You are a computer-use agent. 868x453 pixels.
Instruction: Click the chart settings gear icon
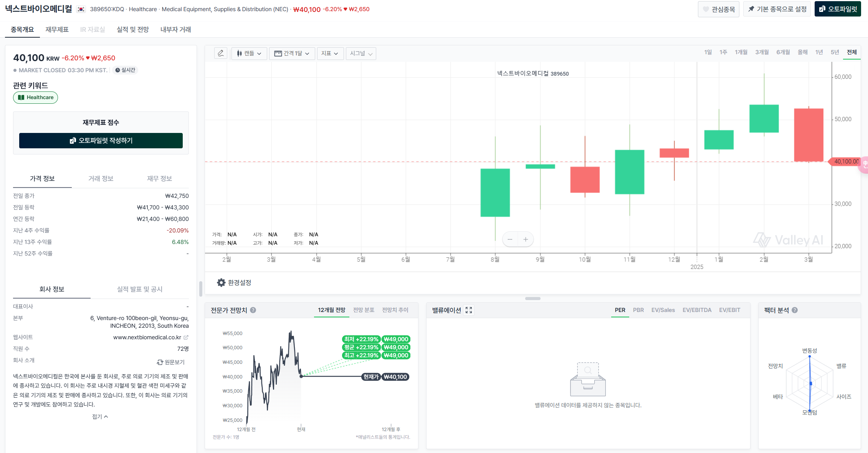pyautogui.click(x=221, y=283)
